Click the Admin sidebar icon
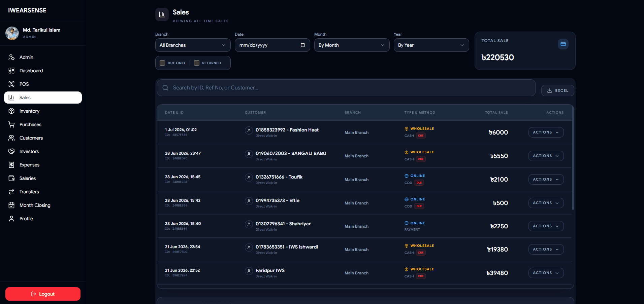The width and height of the screenshot is (644, 304). [x=11, y=57]
